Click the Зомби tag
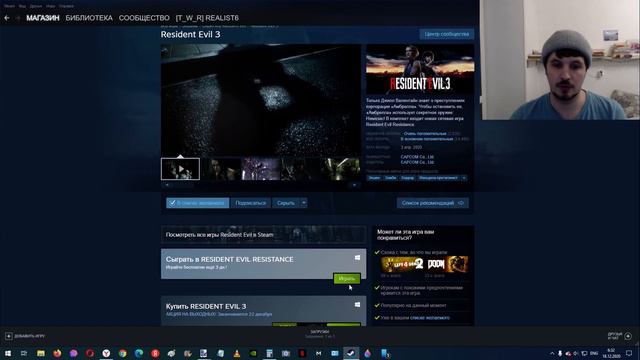 click(391, 178)
